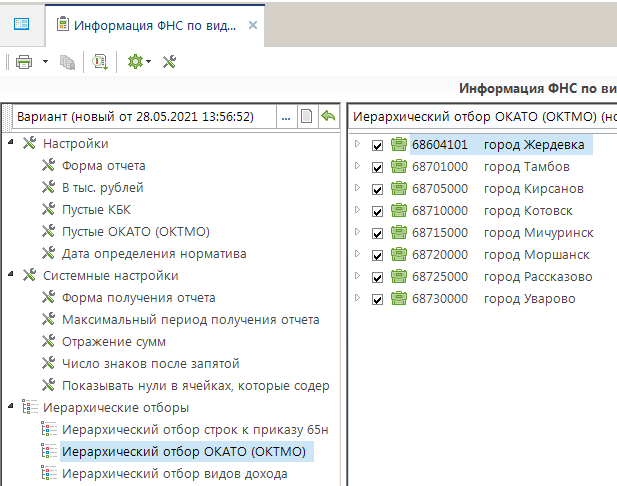Select the Настройки tree item
Screen dimensions: 617x486
[76, 144]
